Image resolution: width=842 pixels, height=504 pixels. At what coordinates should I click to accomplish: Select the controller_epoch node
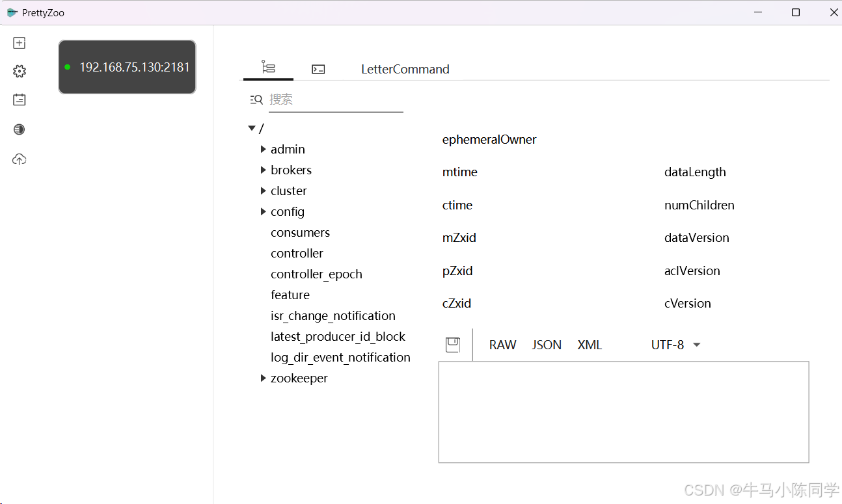(316, 274)
